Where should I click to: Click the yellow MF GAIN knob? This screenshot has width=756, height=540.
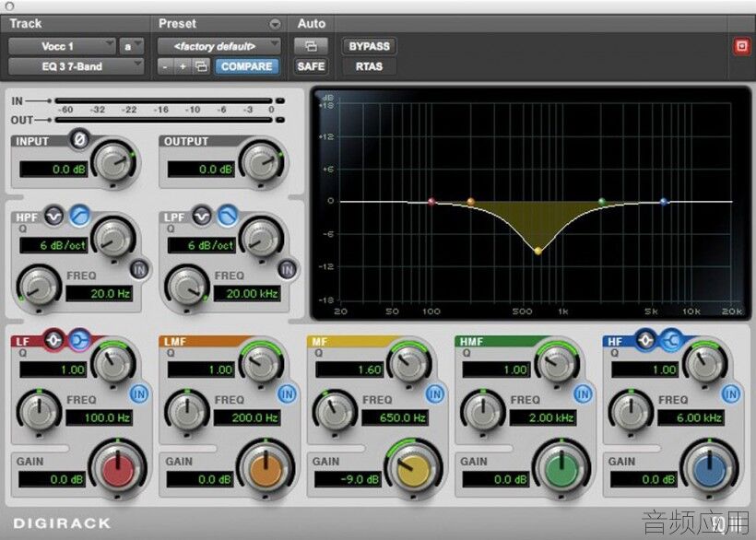(x=413, y=467)
